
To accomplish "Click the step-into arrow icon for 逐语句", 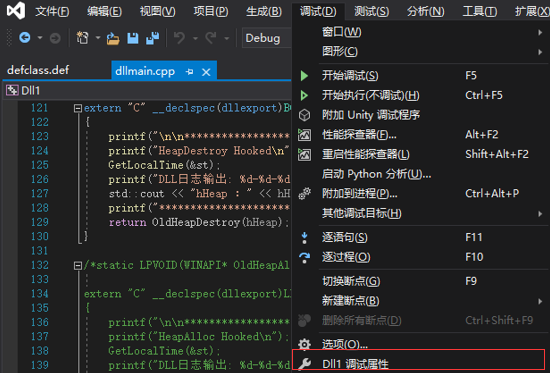I will (304, 238).
